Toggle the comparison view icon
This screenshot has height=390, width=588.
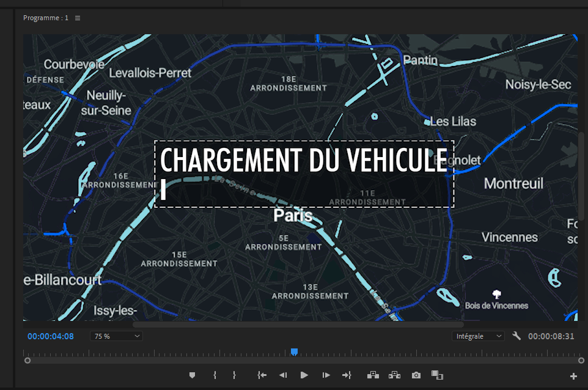pyautogui.click(x=437, y=375)
